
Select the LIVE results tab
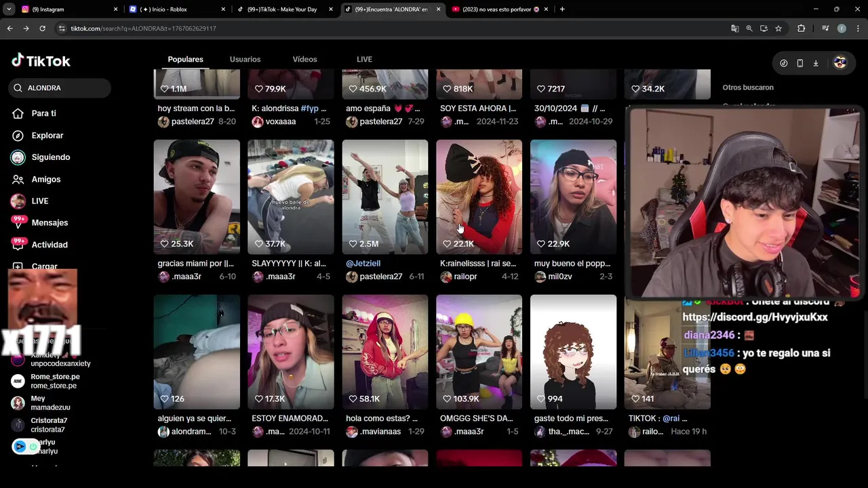(364, 59)
